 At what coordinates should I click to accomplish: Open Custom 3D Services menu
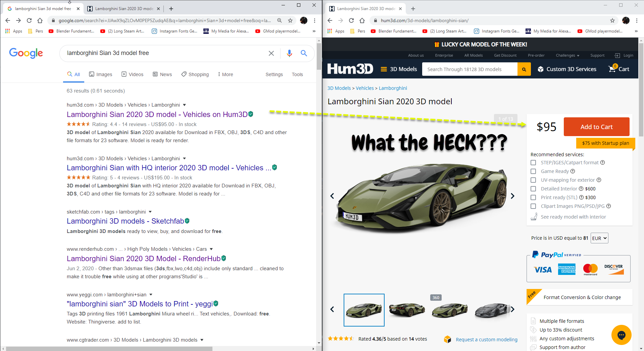pos(567,69)
